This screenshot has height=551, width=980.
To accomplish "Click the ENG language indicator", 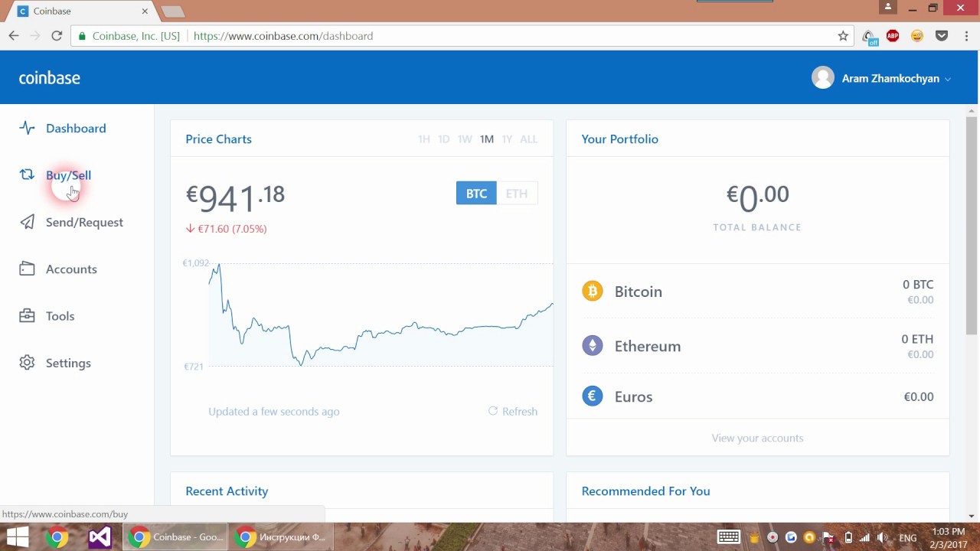I will [908, 538].
